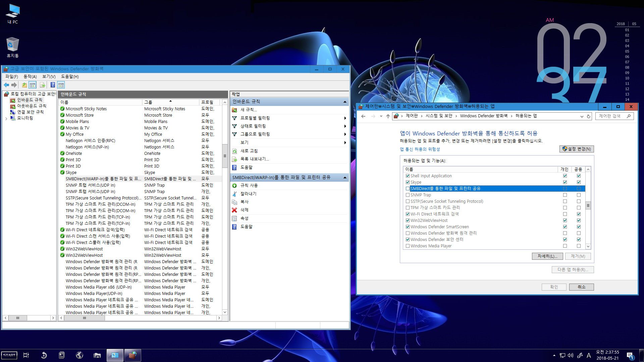Open 내 PC desktop icon
This screenshot has height=362, width=644.
[x=13, y=14]
